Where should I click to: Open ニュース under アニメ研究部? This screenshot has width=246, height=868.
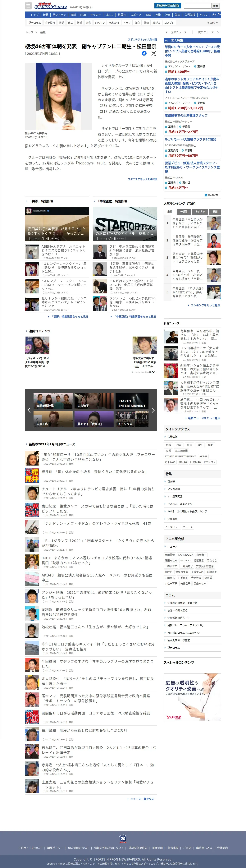click(172, 547)
